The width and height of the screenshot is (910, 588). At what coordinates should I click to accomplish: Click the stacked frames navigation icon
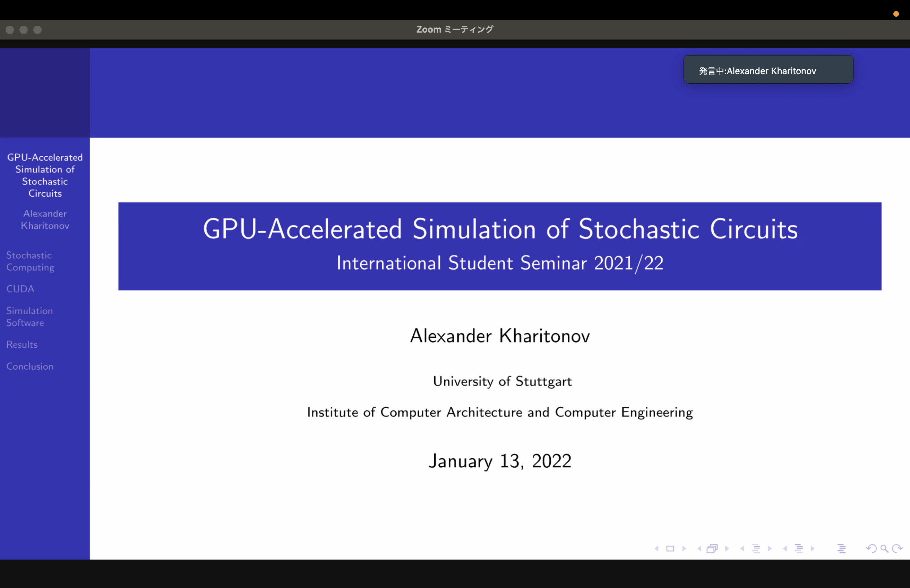tap(712, 549)
